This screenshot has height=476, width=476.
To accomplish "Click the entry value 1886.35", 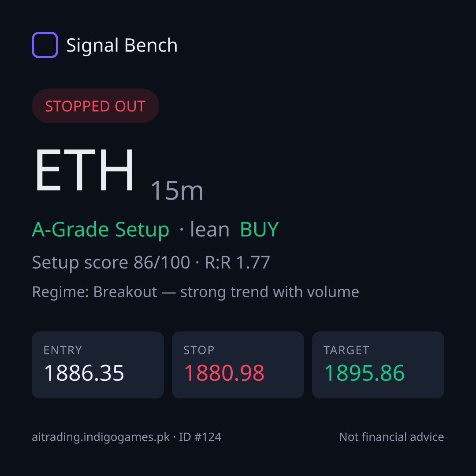I will coord(84,373).
